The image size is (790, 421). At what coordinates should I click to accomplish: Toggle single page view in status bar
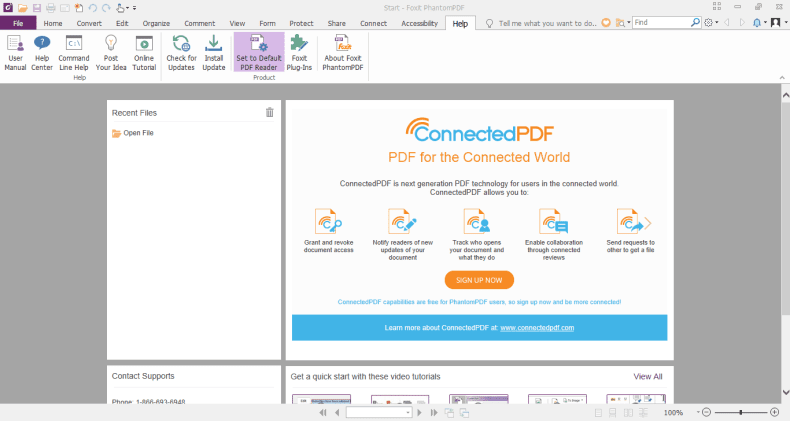tap(598, 412)
